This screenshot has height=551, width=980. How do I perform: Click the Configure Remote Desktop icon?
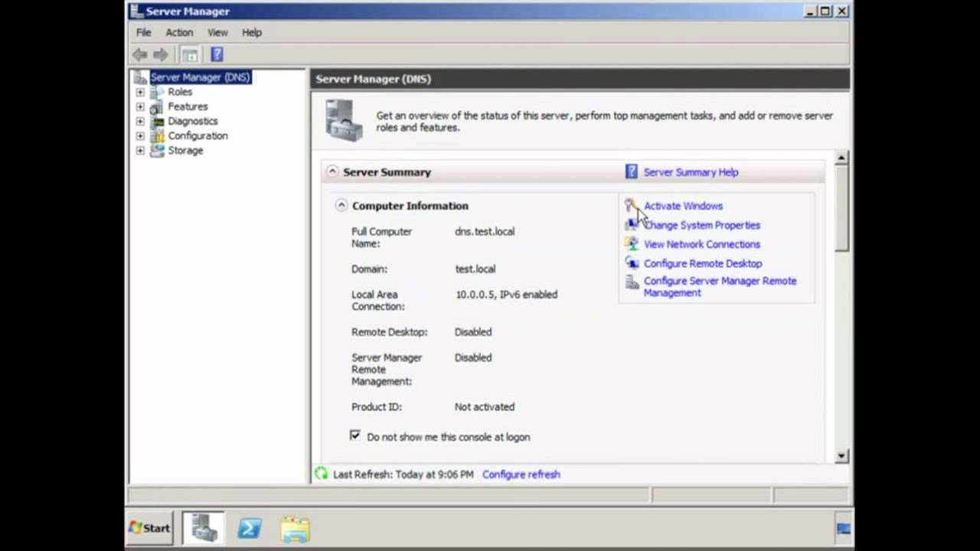click(632, 263)
